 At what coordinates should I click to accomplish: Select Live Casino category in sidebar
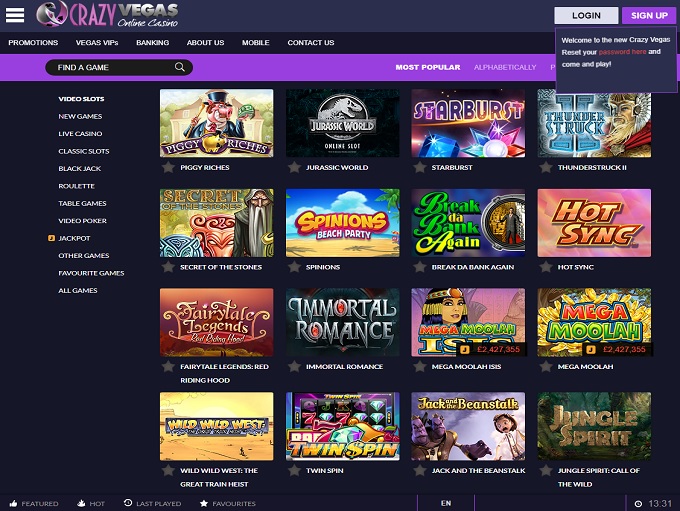click(x=80, y=134)
